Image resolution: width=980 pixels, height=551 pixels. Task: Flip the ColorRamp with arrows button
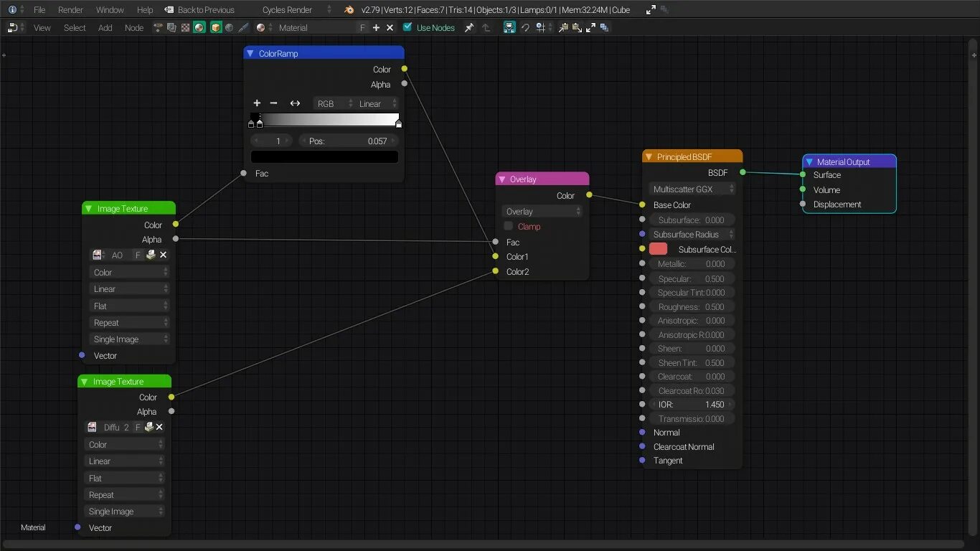tap(295, 103)
